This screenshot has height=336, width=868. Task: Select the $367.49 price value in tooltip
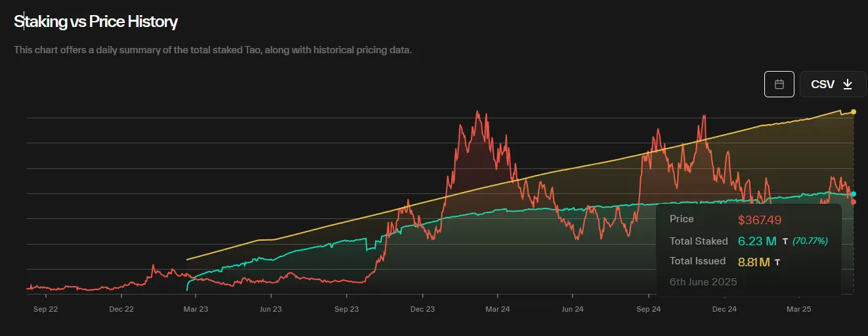tap(760, 220)
